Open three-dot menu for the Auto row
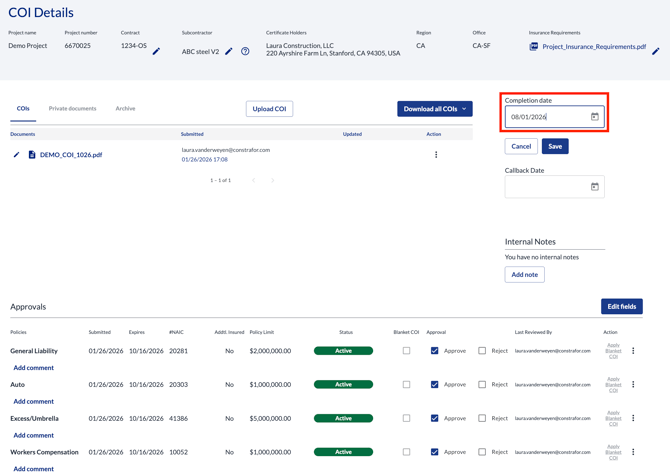Screen dimensions: 670x475 tap(633, 385)
